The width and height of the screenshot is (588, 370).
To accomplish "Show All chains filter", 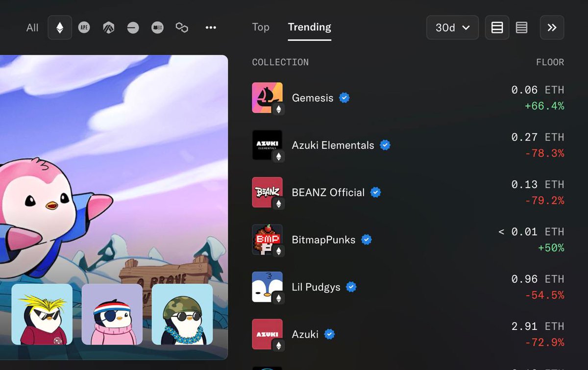I will point(32,27).
